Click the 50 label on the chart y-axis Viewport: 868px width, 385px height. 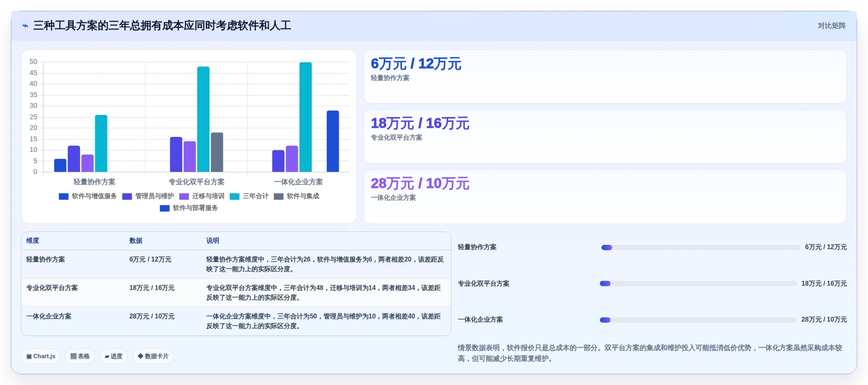(33, 62)
